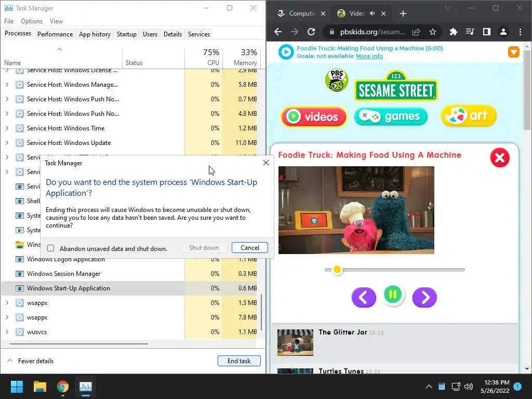Share this page from the address bar

(416, 32)
